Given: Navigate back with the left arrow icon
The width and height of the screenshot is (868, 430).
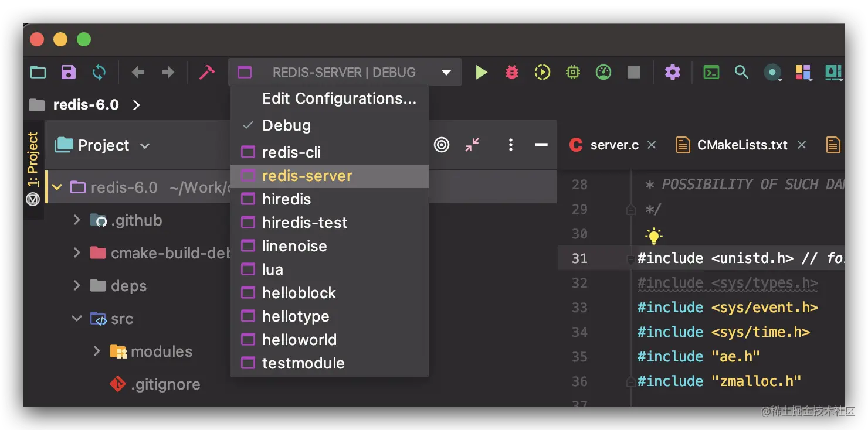Looking at the screenshot, I should (138, 72).
